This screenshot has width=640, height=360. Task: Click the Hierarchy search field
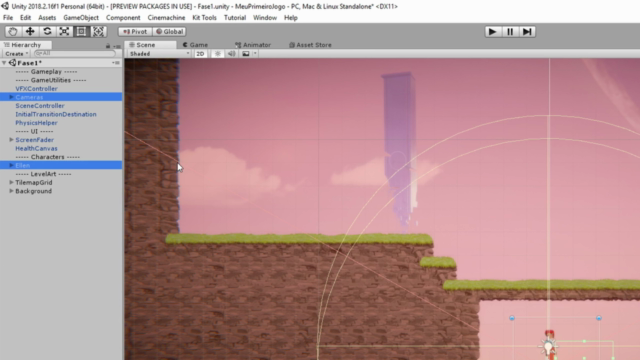pos(75,53)
